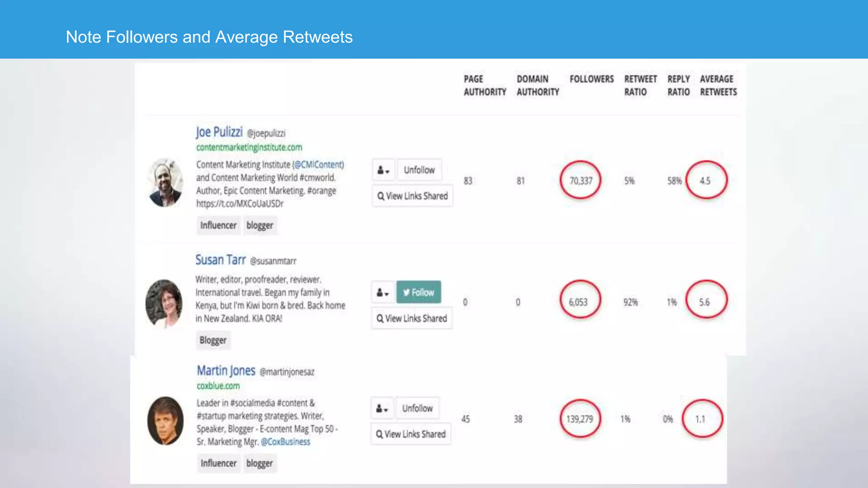Click @CoxBusiness mention link
868x488 pixels.
(285, 442)
